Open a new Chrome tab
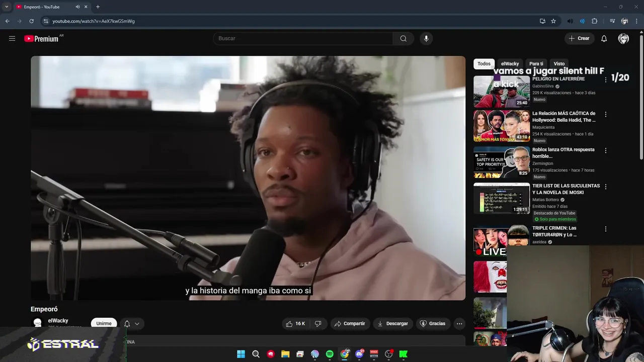 coord(98,7)
